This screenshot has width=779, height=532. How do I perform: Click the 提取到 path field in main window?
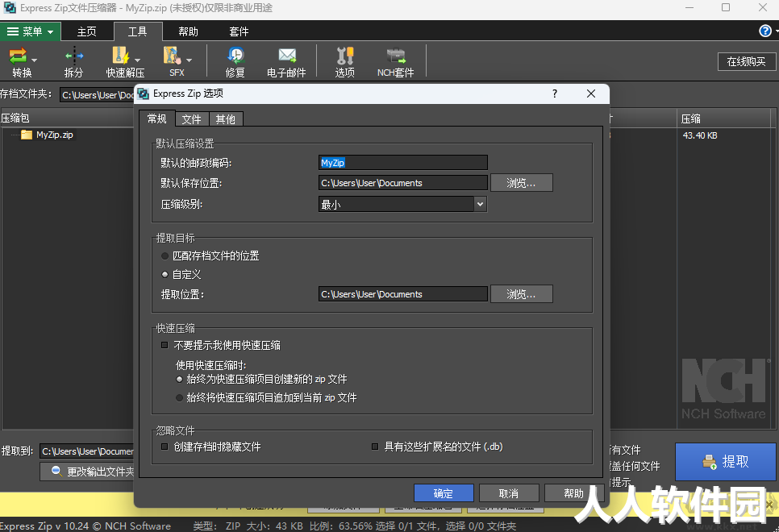pyautogui.click(x=87, y=451)
